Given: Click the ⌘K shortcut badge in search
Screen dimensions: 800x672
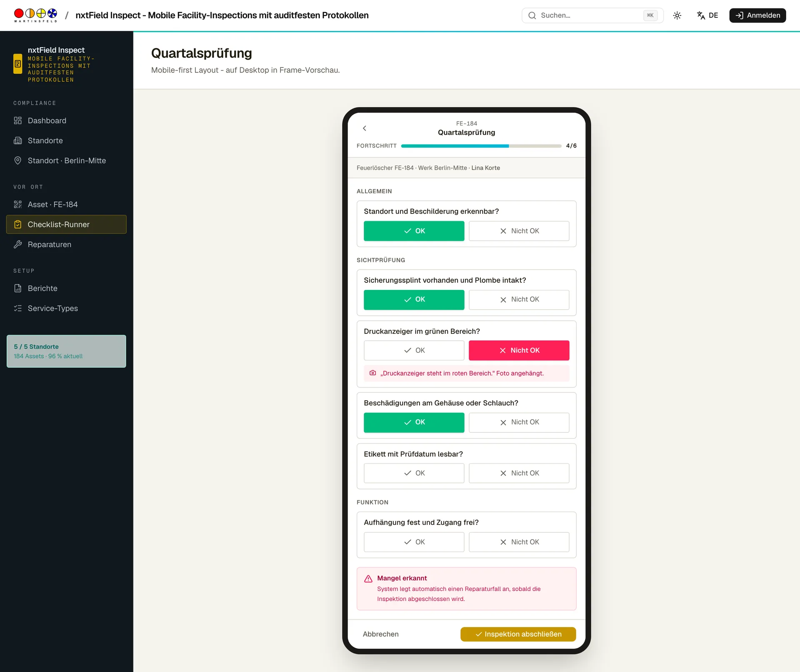Looking at the screenshot, I should [x=650, y=15].
